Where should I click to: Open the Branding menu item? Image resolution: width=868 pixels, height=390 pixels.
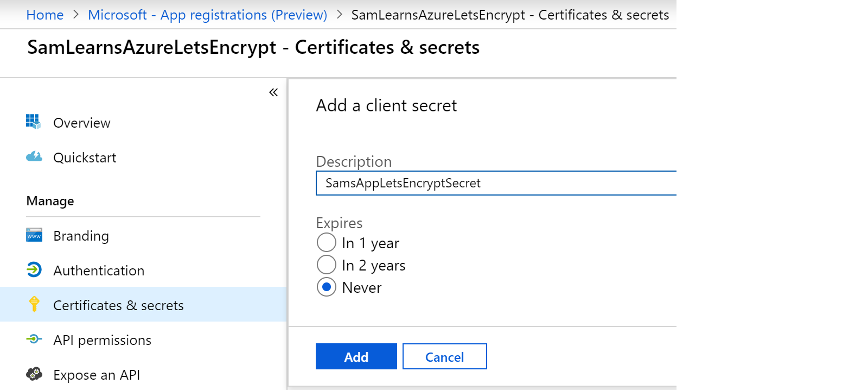pos(81,236)
